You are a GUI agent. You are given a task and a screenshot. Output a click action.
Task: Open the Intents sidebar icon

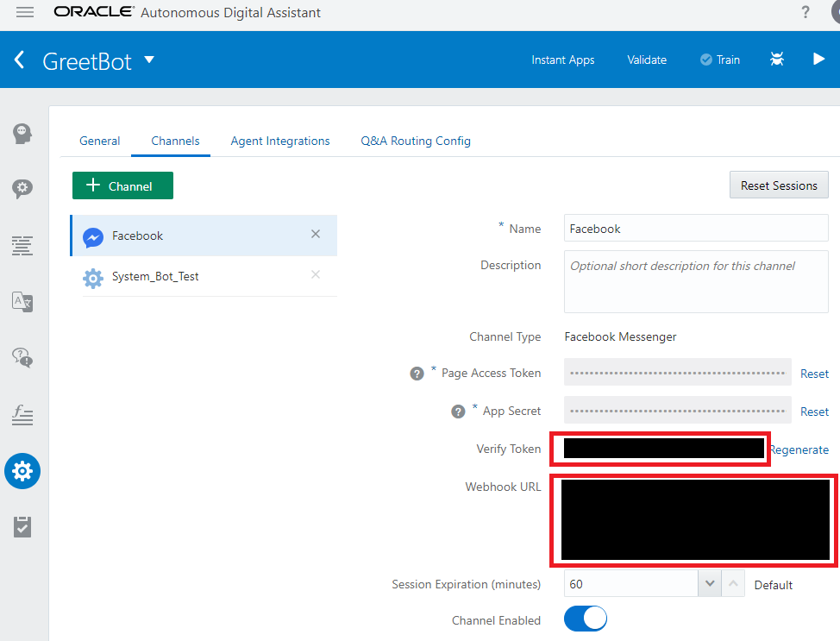click(x=22, y=134)
